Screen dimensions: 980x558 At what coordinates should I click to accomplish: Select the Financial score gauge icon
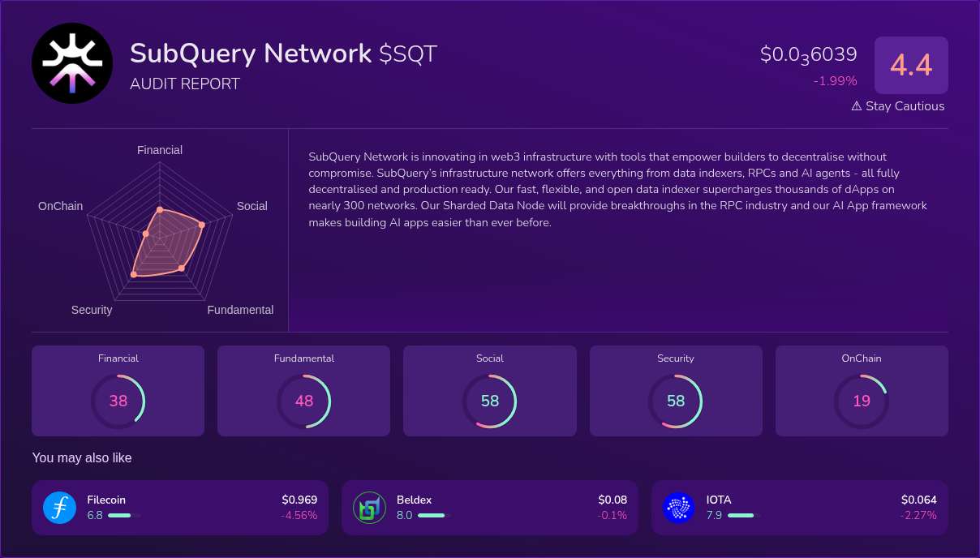pyautogui.click(x=118, y=401)
